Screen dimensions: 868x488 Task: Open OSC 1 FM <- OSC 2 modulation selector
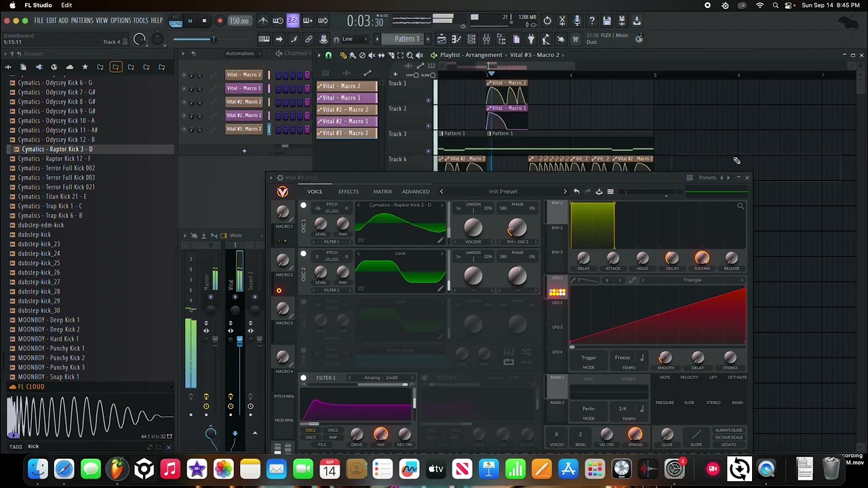click(x=517, y=242)
